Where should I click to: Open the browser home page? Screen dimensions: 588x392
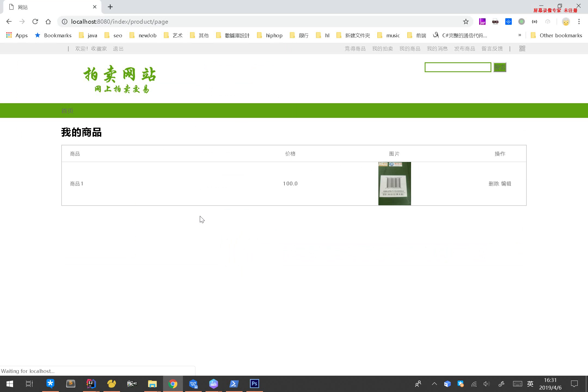coord(48,22)
